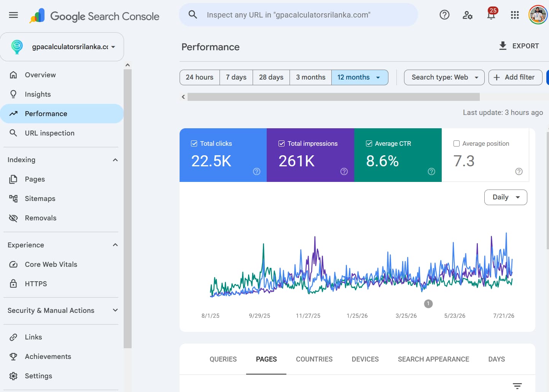Toggle the Total impressions checkbox
549x392 pixels.
282,143
